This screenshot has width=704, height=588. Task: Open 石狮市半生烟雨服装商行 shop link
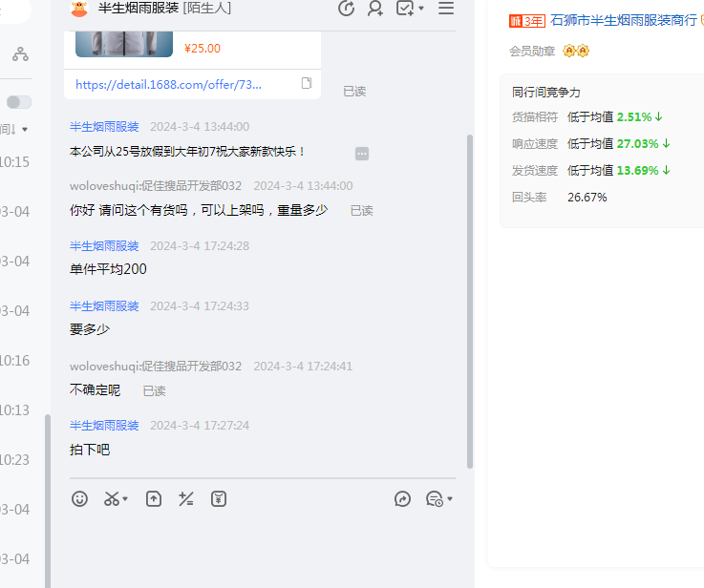pyautogui.click(x=623, y=20)
